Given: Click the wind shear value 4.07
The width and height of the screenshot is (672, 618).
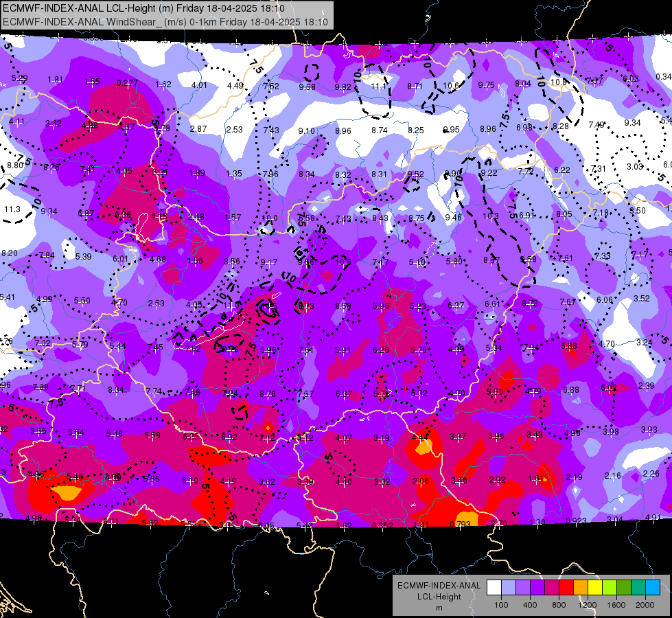Looking at the screenshot, I should [x=344, y=438].
